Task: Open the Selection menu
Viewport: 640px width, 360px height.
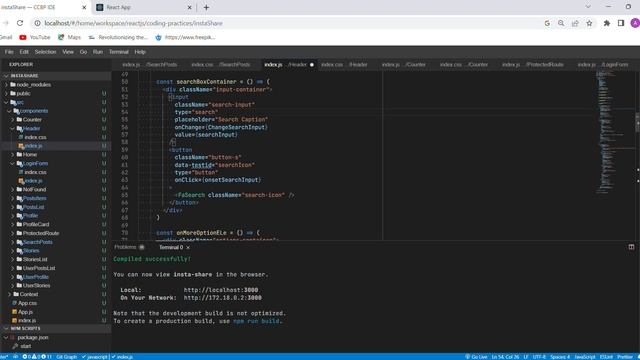Action: (45, 52)
